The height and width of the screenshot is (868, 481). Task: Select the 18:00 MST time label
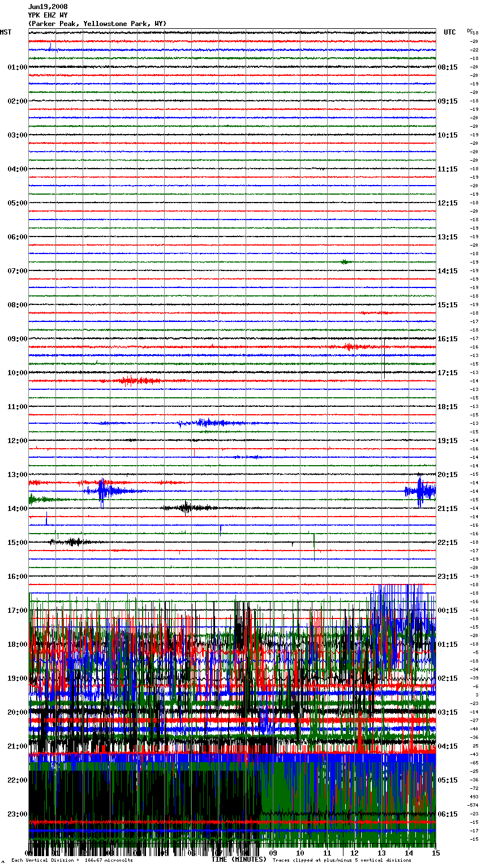18,644
